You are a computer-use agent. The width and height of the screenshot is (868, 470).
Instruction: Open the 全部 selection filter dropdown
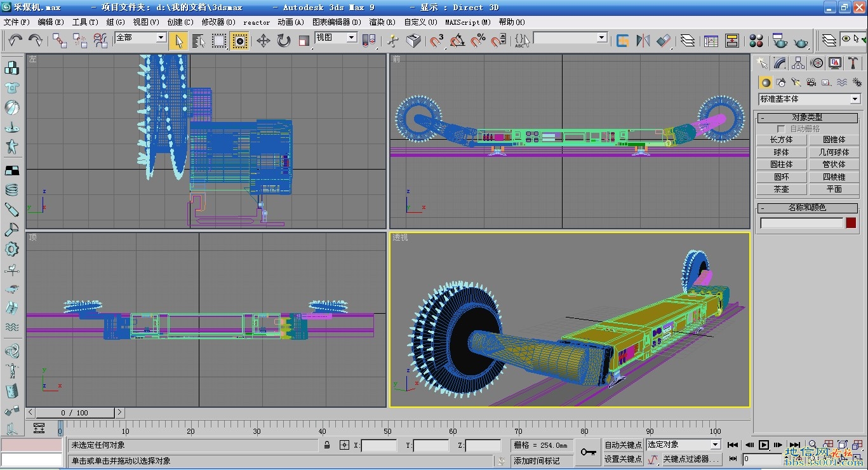[140, 38]
